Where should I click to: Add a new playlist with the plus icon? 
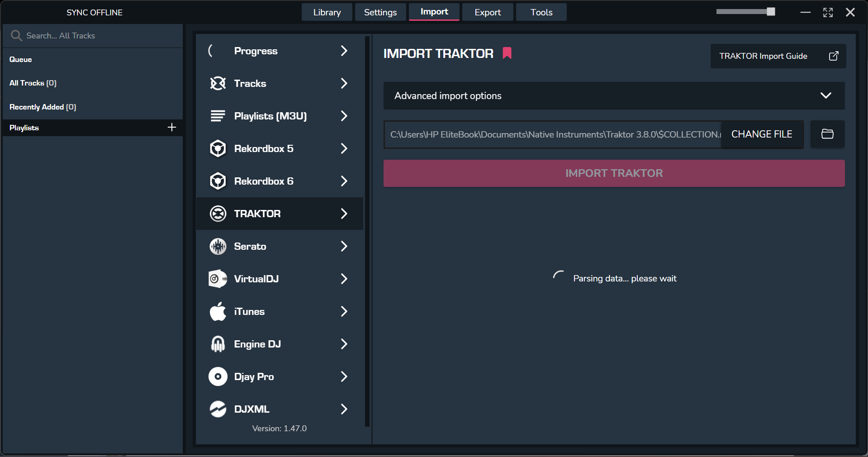pos(172,127)
